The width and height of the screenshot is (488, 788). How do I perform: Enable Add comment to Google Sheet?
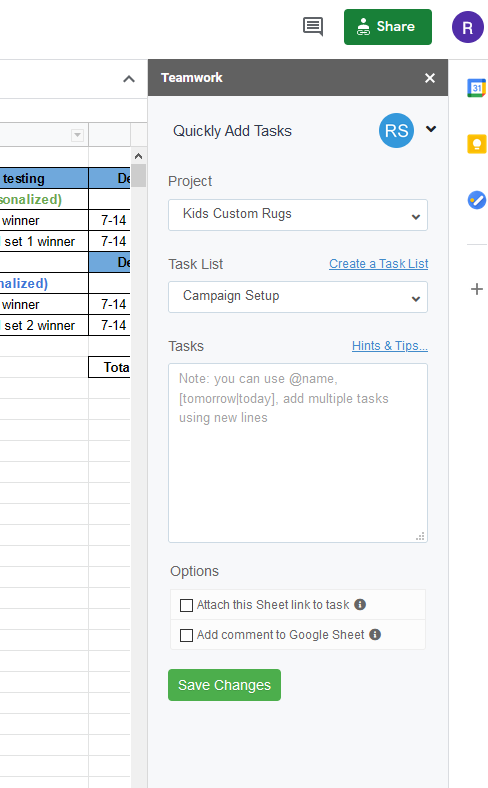[x=186, y=635]
